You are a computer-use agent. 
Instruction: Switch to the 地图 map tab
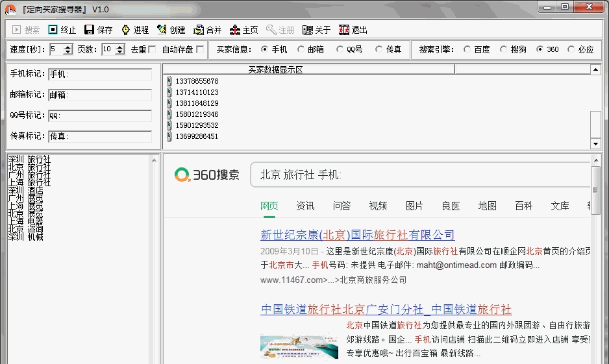click(x=487, y=206)
